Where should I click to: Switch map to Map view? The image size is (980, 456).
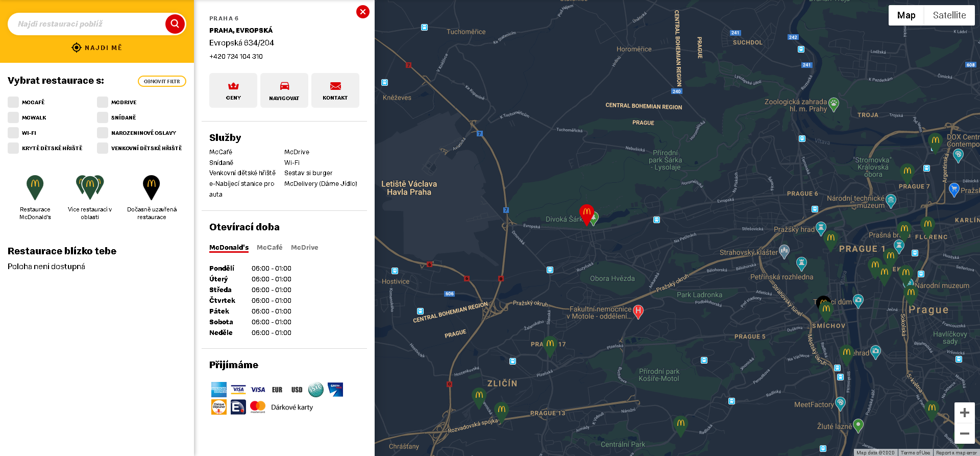point(906,15)
